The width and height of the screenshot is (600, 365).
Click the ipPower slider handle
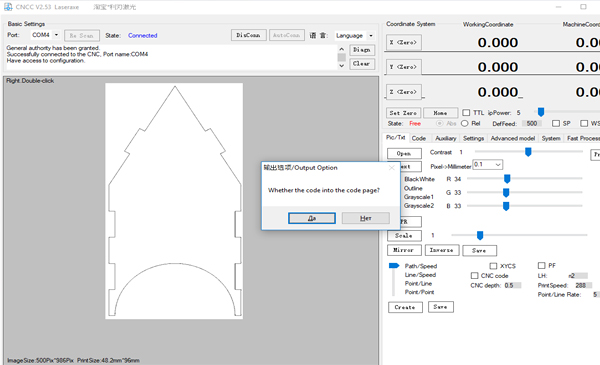coord(541,112)
